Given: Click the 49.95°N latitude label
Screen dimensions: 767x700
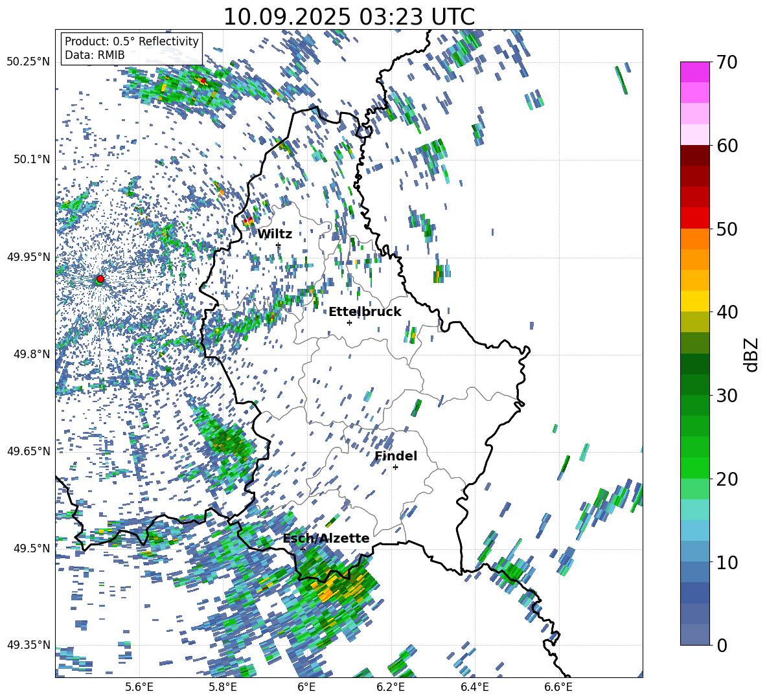Looking at the screenshot, I should [29, 256].
